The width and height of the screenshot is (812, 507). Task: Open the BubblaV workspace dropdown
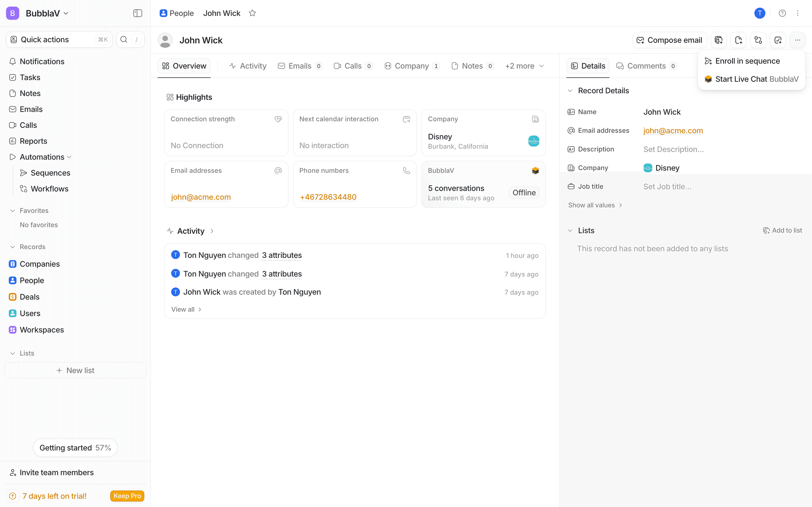pos(47,13)
